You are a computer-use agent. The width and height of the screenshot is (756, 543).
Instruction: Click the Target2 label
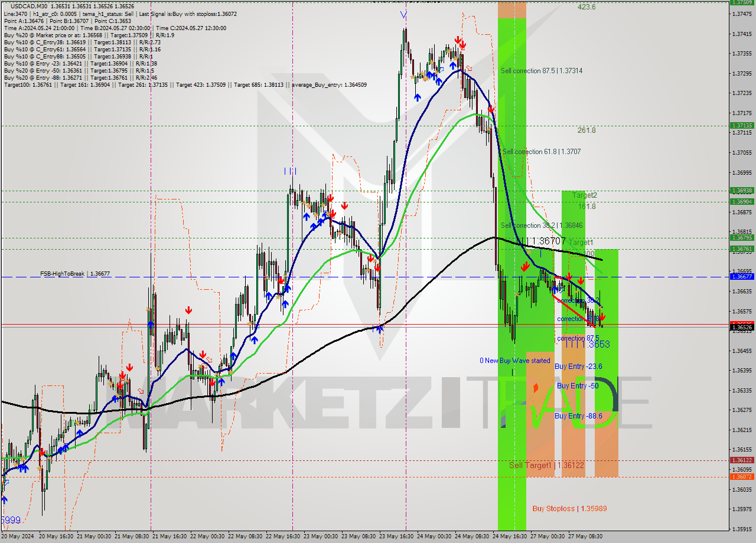pos(584,195)
